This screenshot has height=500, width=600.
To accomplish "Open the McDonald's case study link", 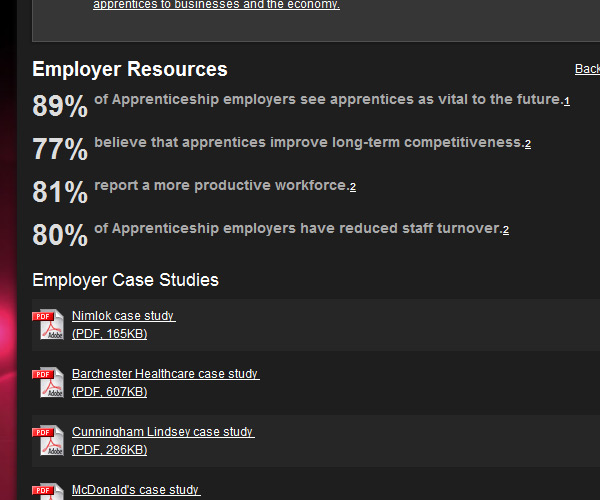I will (x=136, y=490).
